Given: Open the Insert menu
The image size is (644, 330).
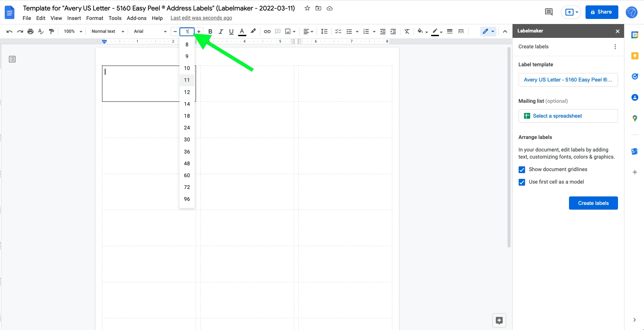Looking at the screenshot, I should [74, 18].
